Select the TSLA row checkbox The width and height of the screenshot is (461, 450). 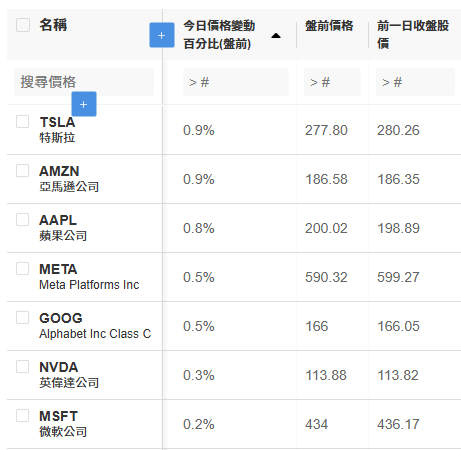pyautogui.click(x=23, y=122)
